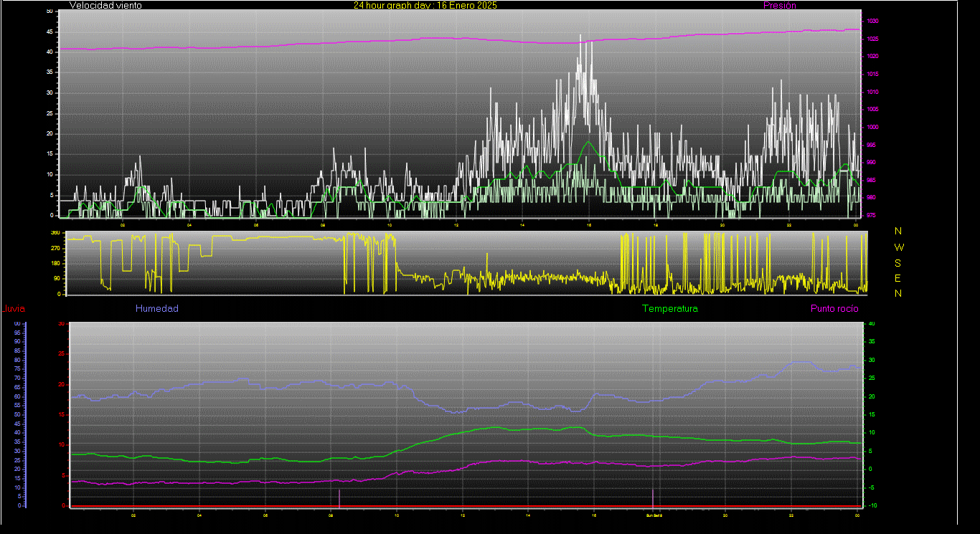Click the 'E' compass direction letter

898,278
